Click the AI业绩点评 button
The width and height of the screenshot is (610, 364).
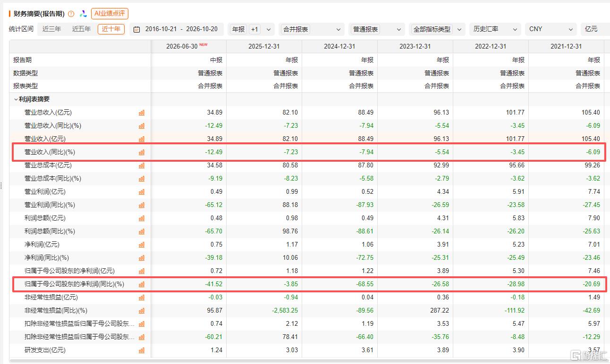tap(110, 14)
